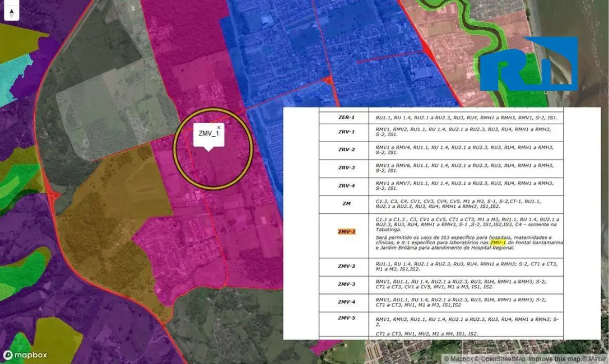Select the ZM row in zoning table
The image size is (609, 364).
[x=346, y=204]
